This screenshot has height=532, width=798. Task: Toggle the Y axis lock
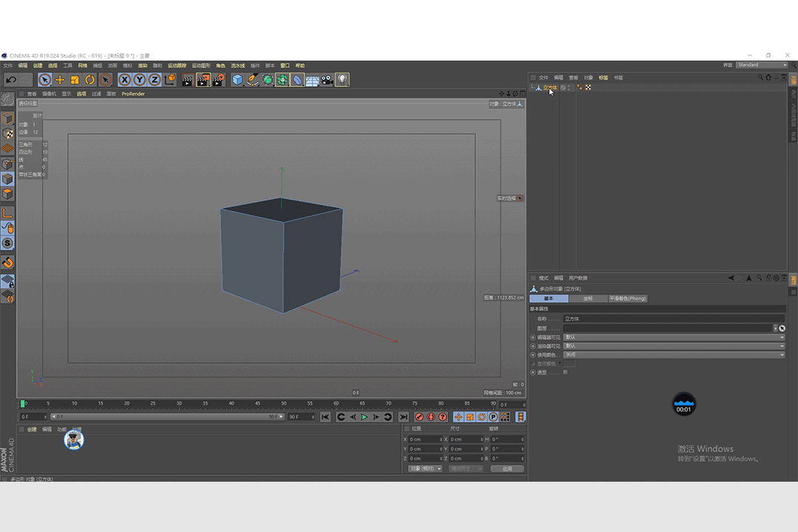(x=140, y=80)
